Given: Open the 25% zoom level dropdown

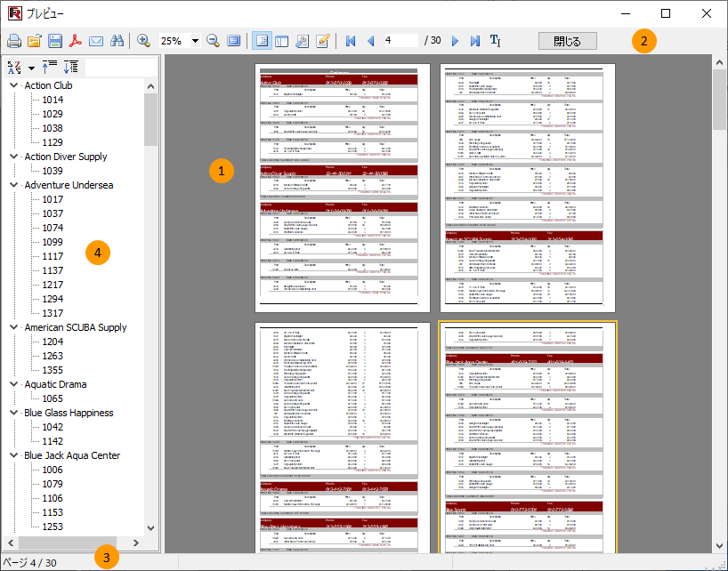Looking at the screenshot, I should (195, 41).
